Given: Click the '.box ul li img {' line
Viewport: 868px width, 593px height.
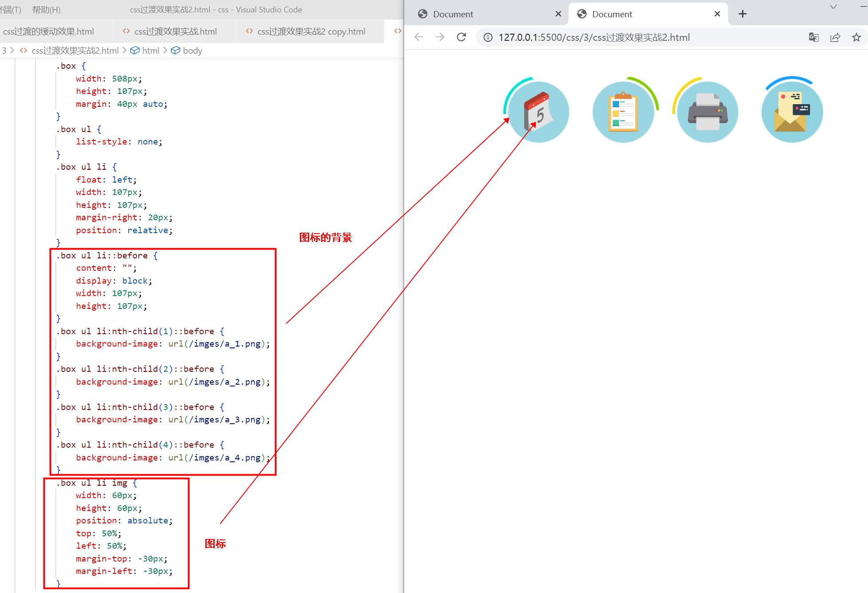Looking at the screenshot, I should click(97, 483).
